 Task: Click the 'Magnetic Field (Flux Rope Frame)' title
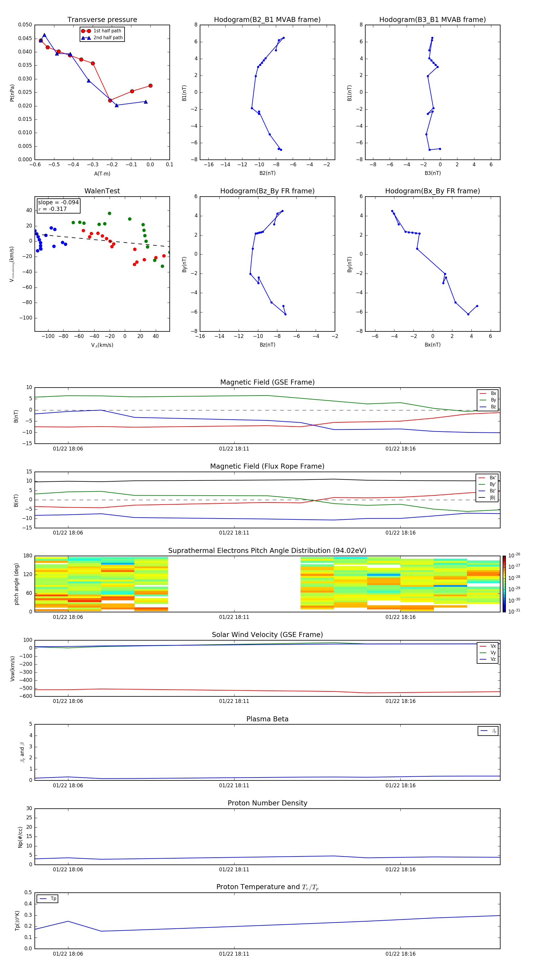coord(267,467)
